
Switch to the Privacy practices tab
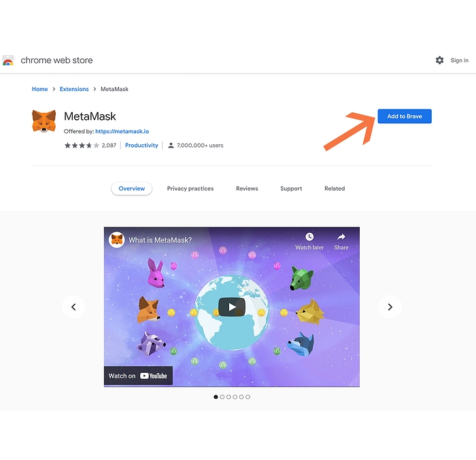pos(190,188)
